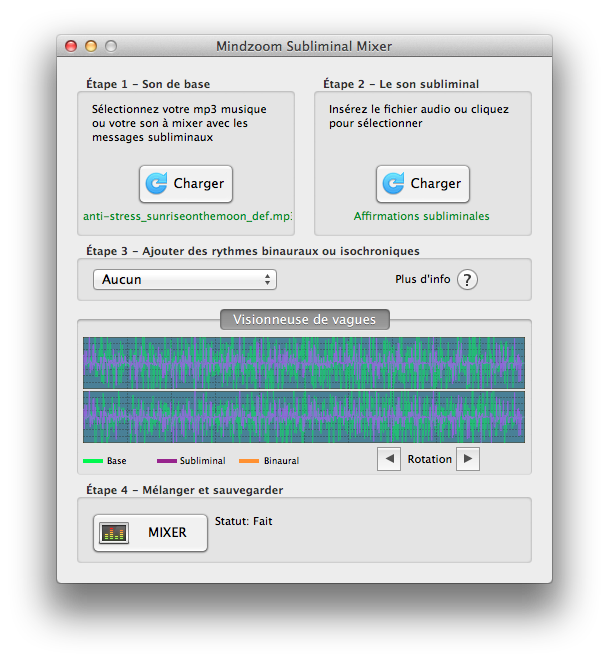Click Charger button under Étape 2
Screen dimensions: 609x662
coord(423,184)
